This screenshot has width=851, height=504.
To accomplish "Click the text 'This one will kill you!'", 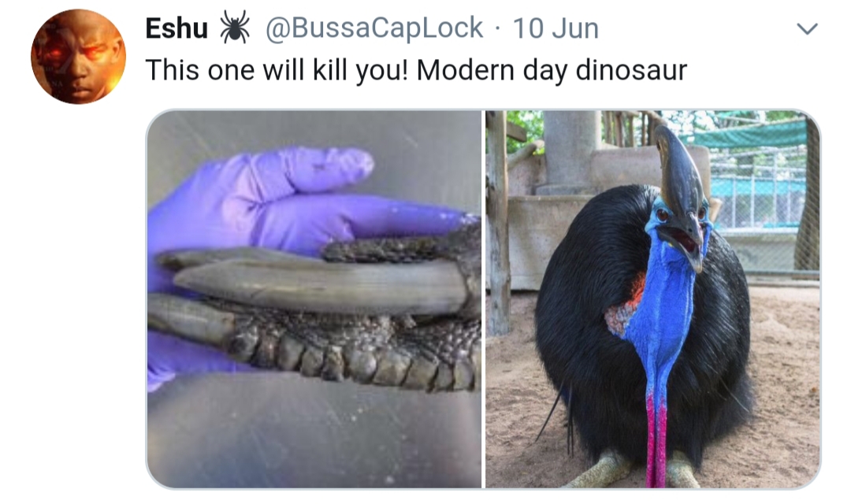I will (276, 70).
